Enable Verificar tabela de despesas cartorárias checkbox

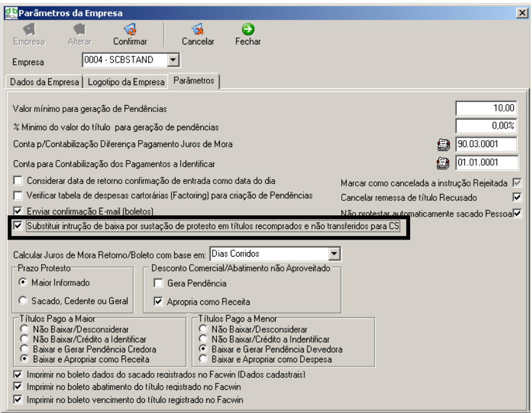[x=18, y=196]
